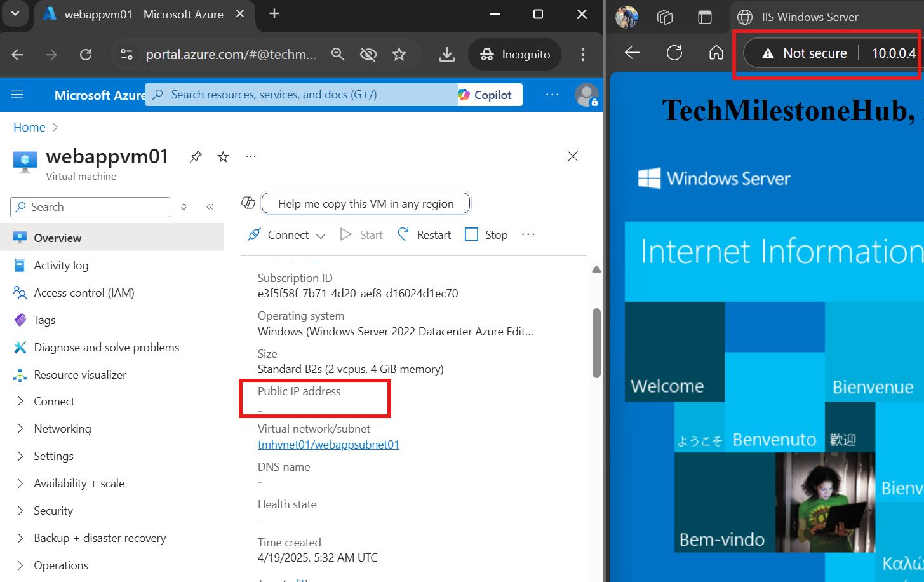Toggle expand/collapse all sidebar groups
The height and width of the screenshot is (582, 924).
click(184, 206)
